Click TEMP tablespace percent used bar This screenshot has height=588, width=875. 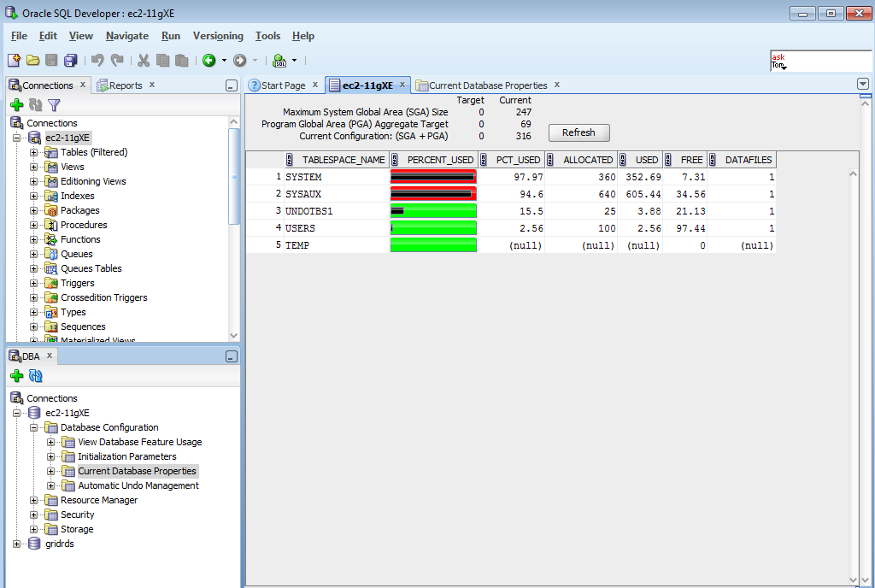(433, 245)
